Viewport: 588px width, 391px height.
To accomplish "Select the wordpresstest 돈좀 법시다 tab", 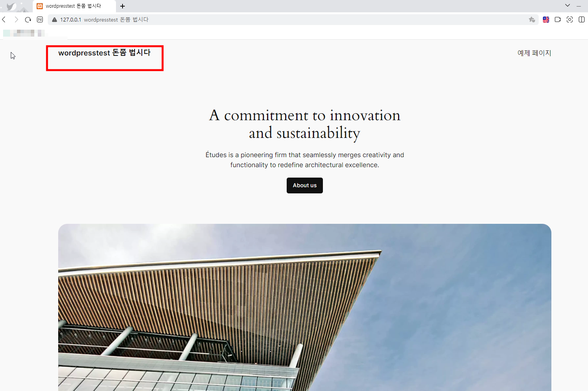I will click(74, 6).
